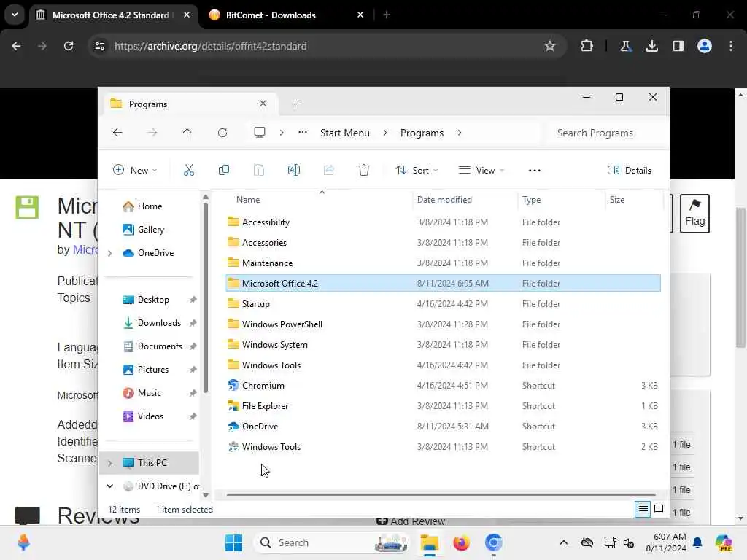Toggle the Details pane
The height and width of the screenshot is (560, 747).
point(630,171)
